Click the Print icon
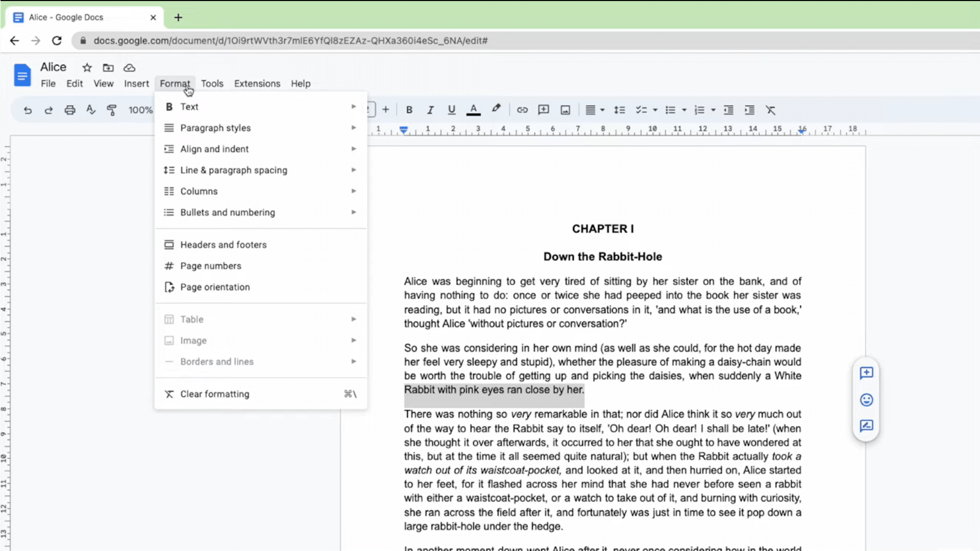The height and width of the screenshot is (551, 980). coord(70,110)
